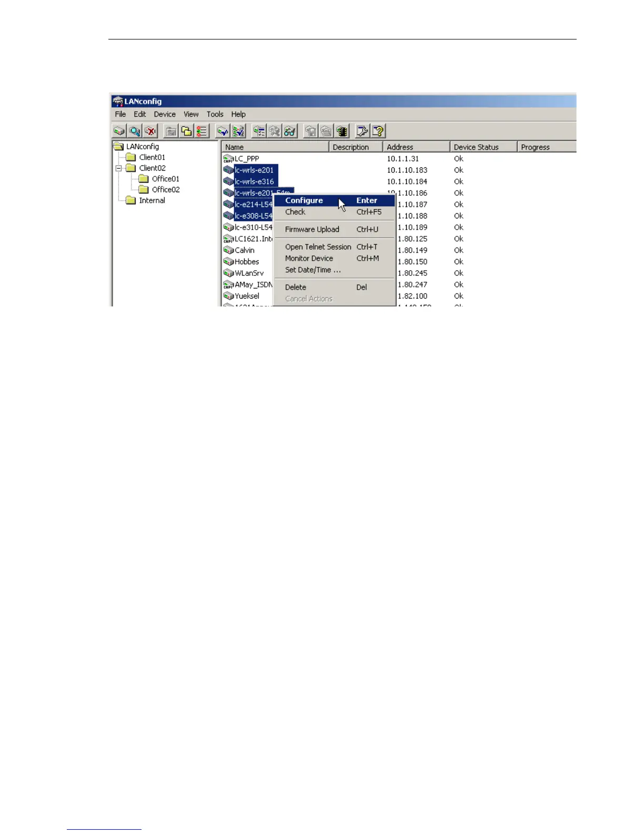Sort by the Device Status column header

pos(484,147)
